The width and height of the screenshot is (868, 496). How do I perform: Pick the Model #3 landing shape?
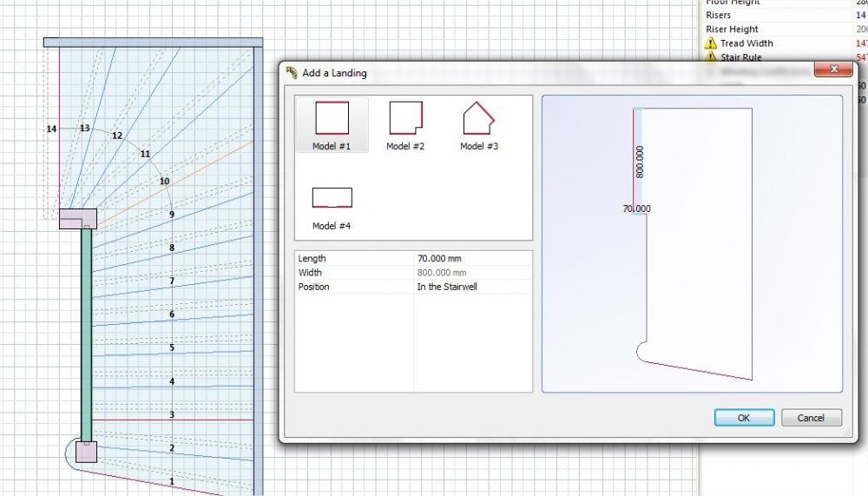pos(479,125)
